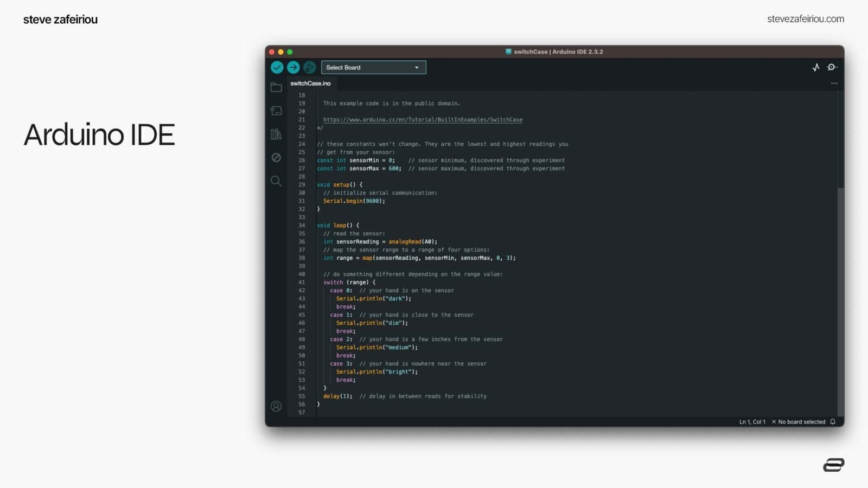Viewport: 868px width, 488px height.
Task: Select the Debug panel in the sidebar
Action: pos(277,157)
